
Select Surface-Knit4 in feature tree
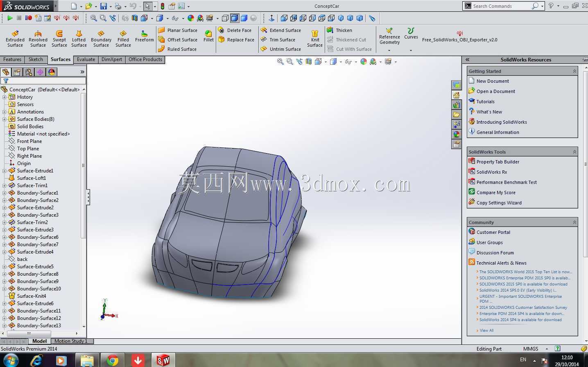[x=32, y=296]
